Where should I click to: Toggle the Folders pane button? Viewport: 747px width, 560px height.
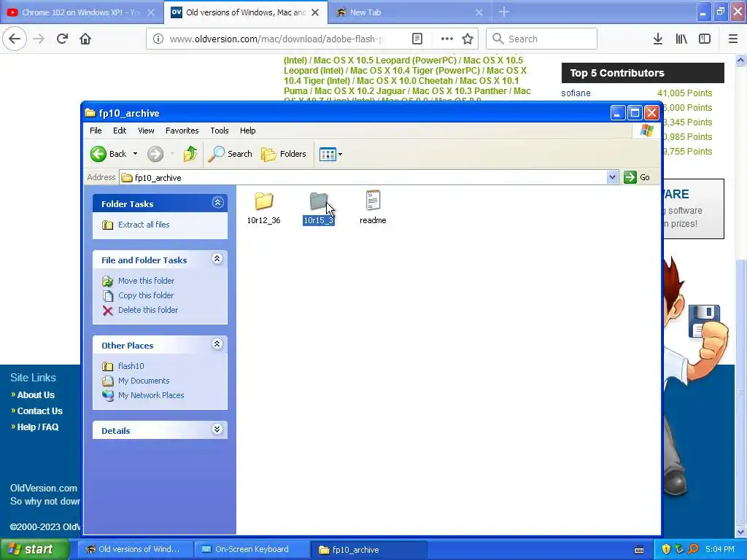pyautogui.click(x=284, y=154)
